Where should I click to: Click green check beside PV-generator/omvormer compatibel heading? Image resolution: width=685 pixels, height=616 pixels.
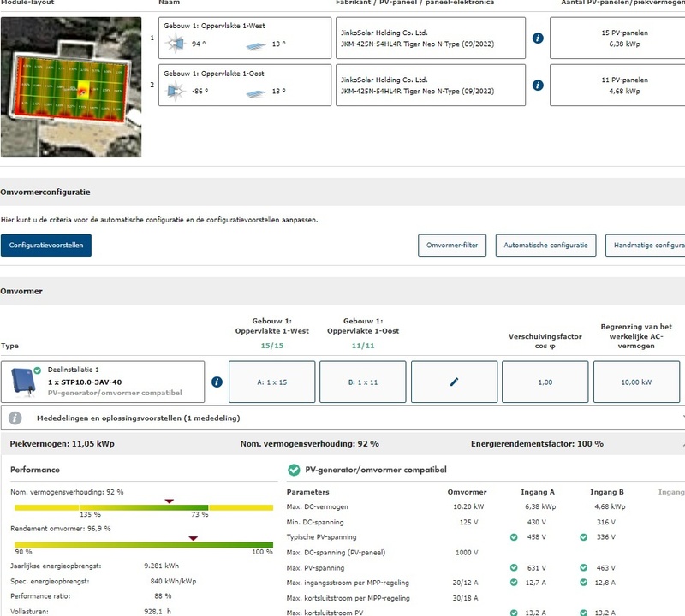pyautogui.click(x=294, y=470)
